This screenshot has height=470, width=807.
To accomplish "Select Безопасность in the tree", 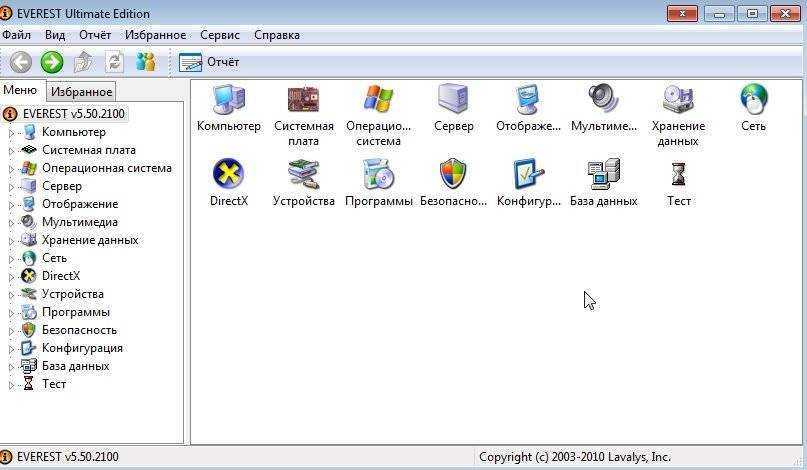I will coord(79,330).
